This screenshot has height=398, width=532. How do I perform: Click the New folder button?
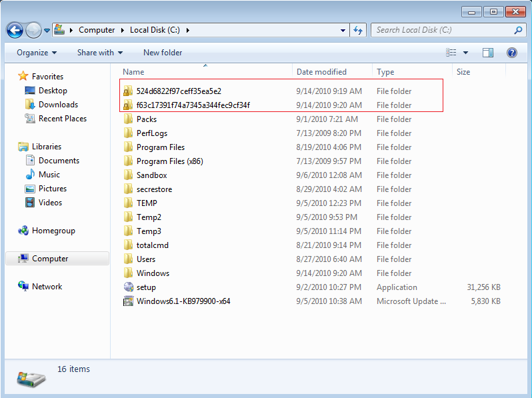coord(163,53)
